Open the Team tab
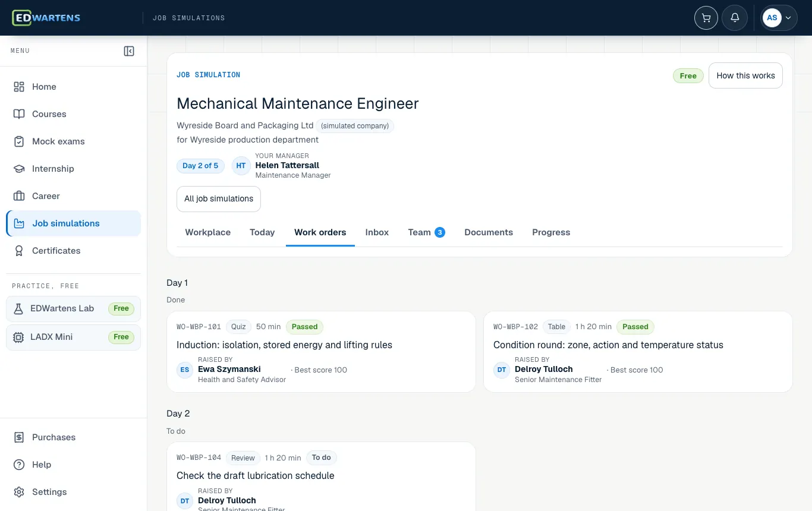 point(426,232)
